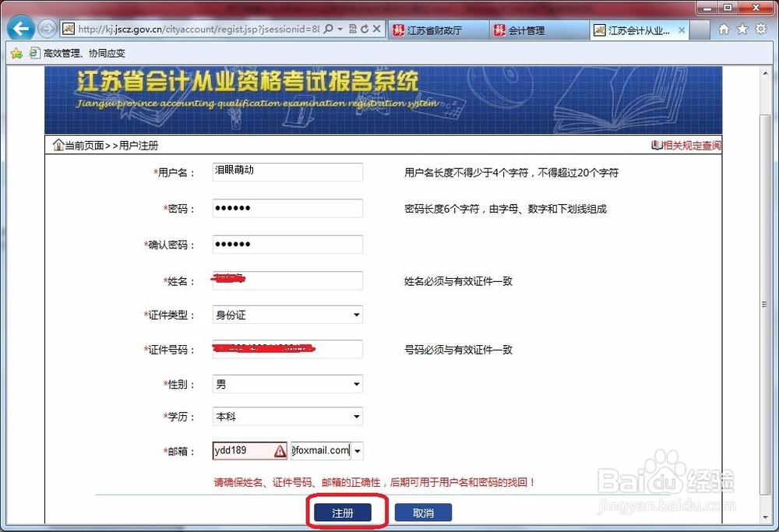Click the email domain field foxmail.com
This screenshot has width=779, height=532.
tap(320, 450)
